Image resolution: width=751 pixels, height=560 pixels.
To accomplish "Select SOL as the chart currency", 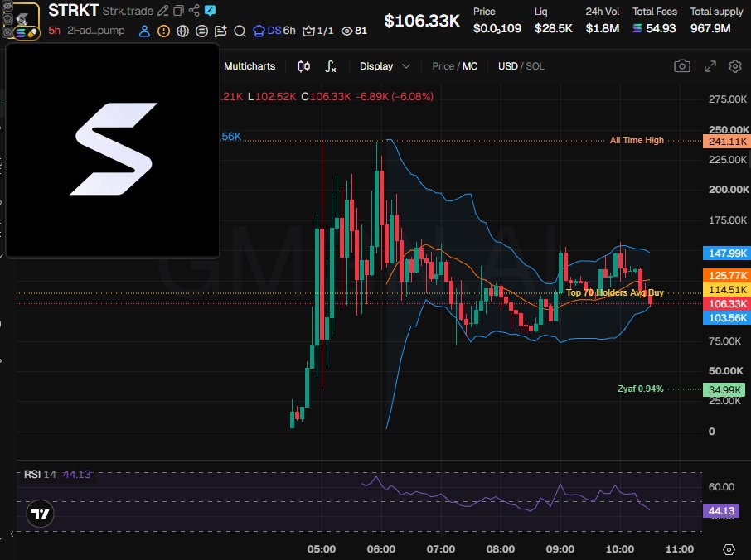I will tap(535, 66).
